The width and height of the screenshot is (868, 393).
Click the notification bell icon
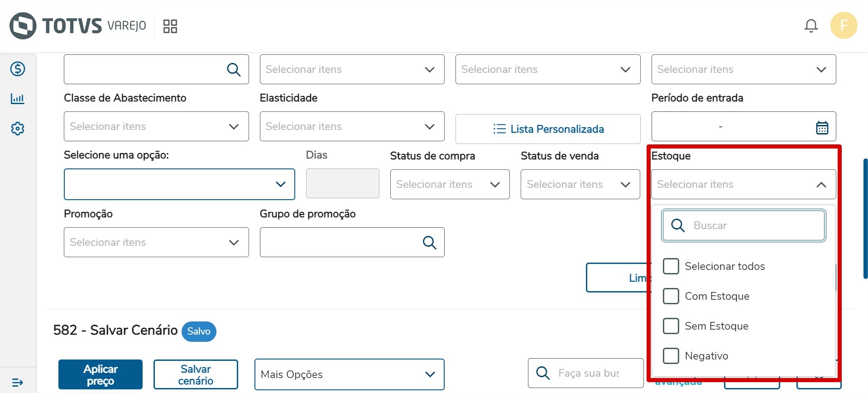pos(810,26)
